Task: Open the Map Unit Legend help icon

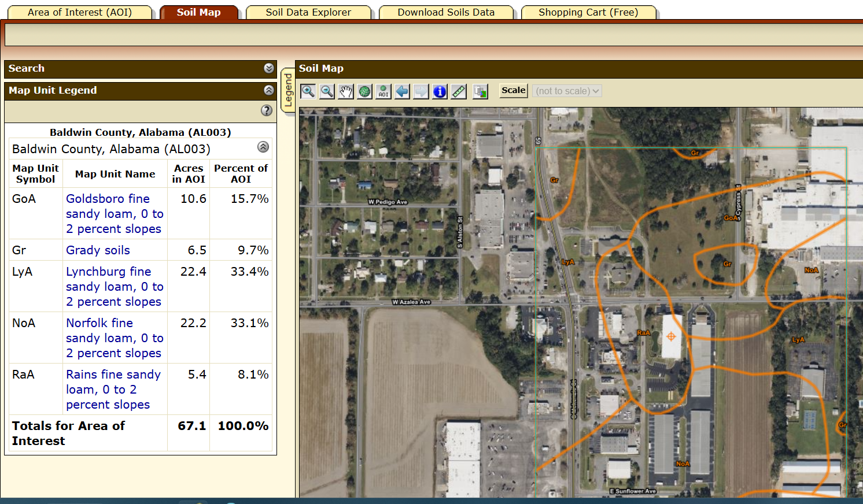Action: coord(266,110)
